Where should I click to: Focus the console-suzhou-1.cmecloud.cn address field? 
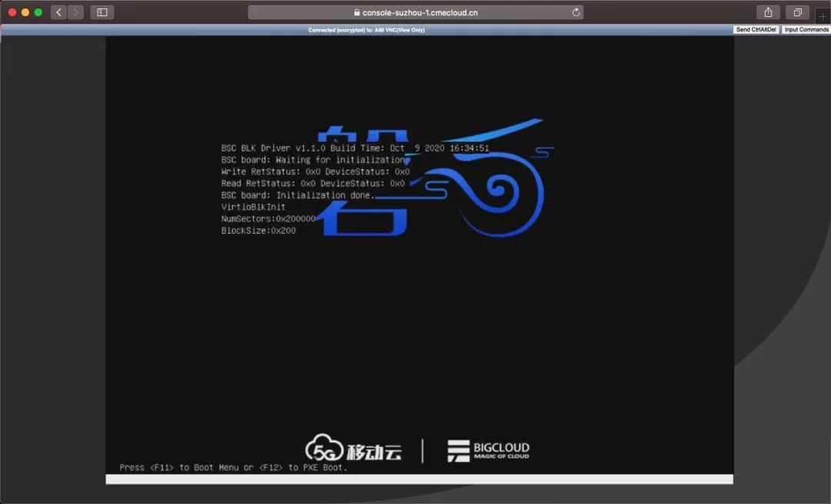415,12
